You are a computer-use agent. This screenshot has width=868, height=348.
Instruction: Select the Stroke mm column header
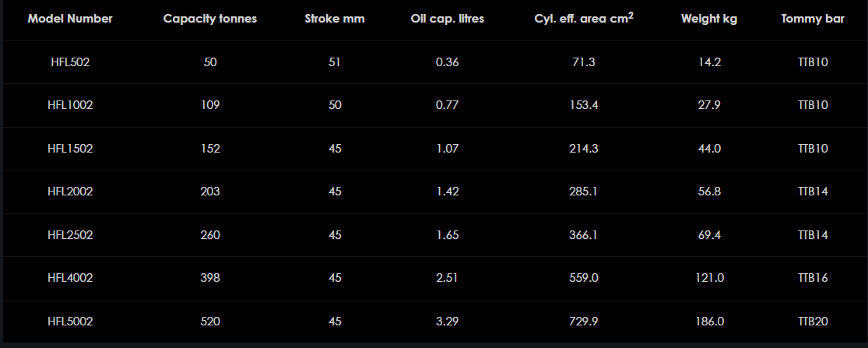pyautogui.click(x=335, y=19)
